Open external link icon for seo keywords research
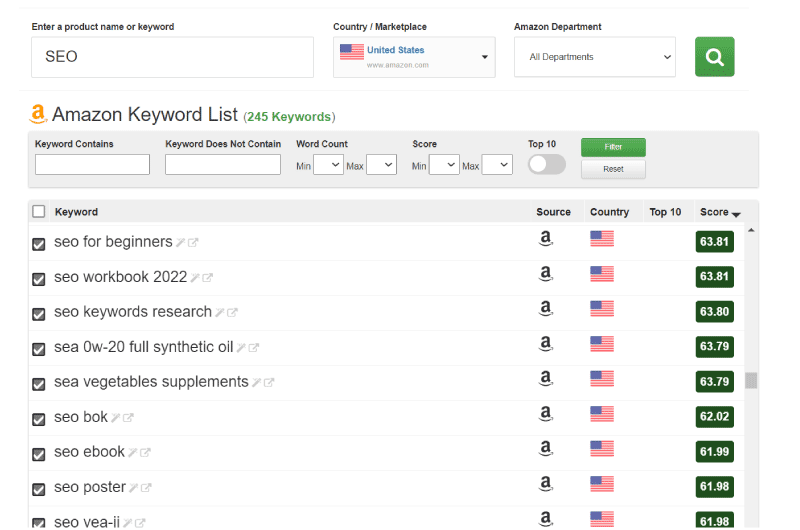The image size is (800, 530). click(232, 312)
